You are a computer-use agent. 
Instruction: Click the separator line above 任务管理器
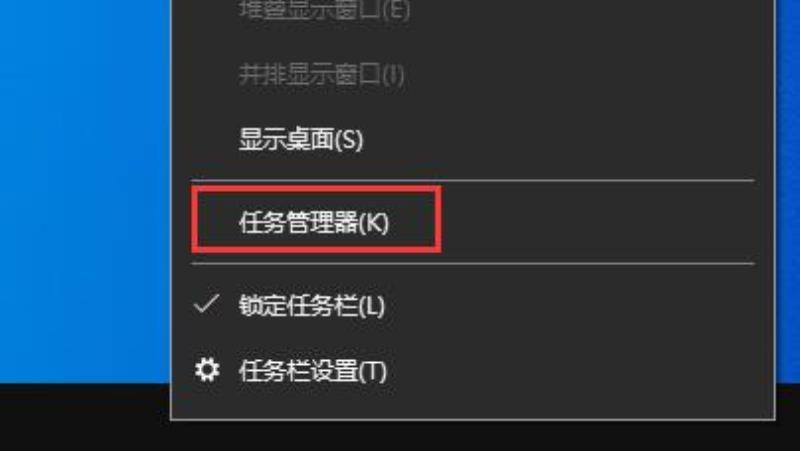pyautogui.click(x=472, y=180)
